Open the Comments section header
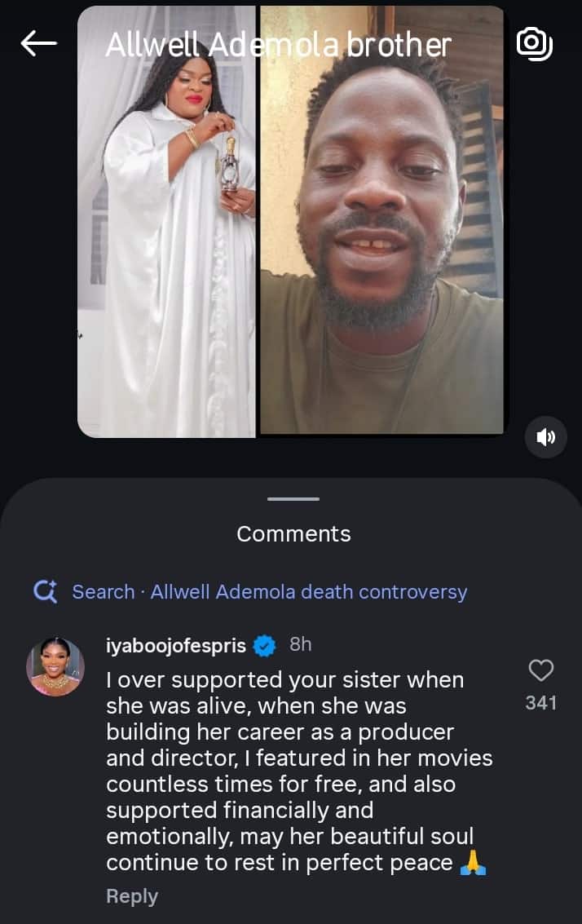The width and height of the screenshot is (582, 924). [293, 534]
